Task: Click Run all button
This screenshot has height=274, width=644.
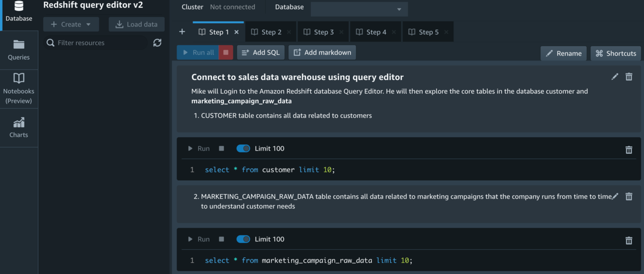Action: [x=198, y=53]
